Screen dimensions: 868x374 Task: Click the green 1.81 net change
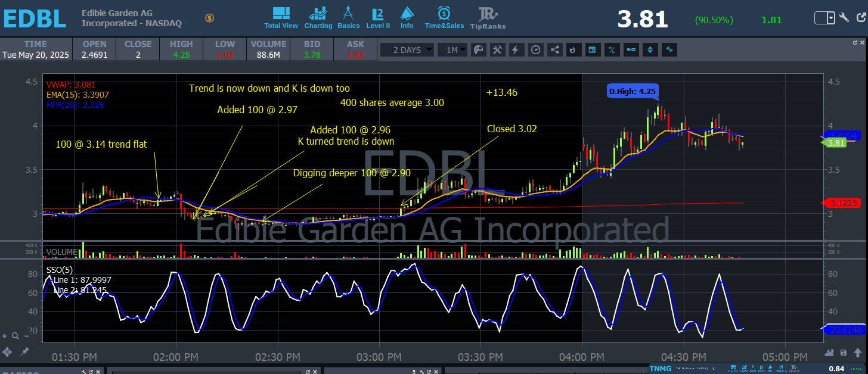[771, 20]
